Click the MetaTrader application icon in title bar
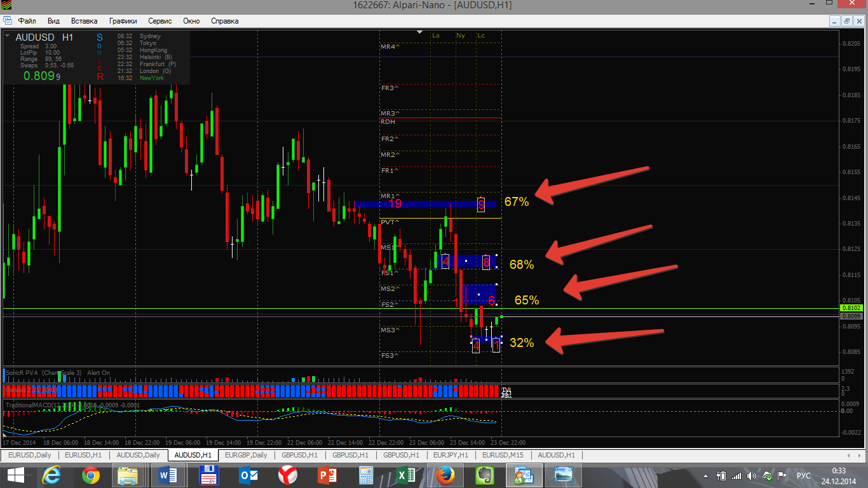This screenshot has height=488, width=868. click(6, 6)
